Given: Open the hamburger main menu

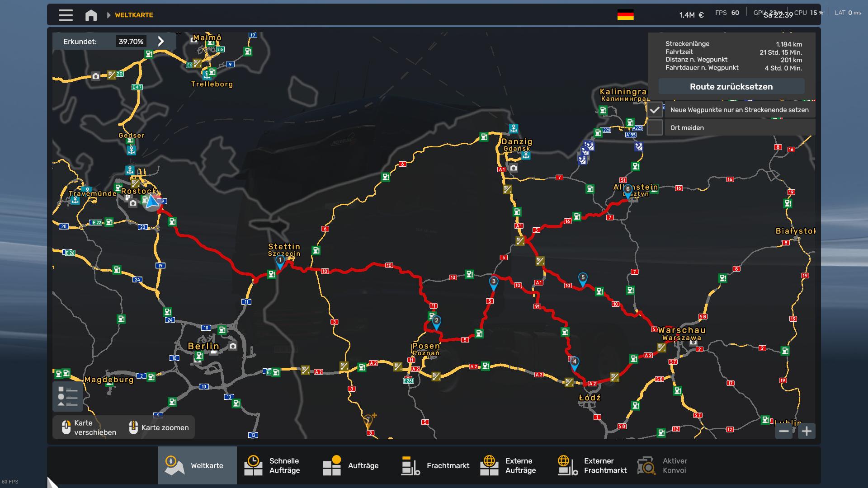Looking at the screenshot, I should click(66, 15).
